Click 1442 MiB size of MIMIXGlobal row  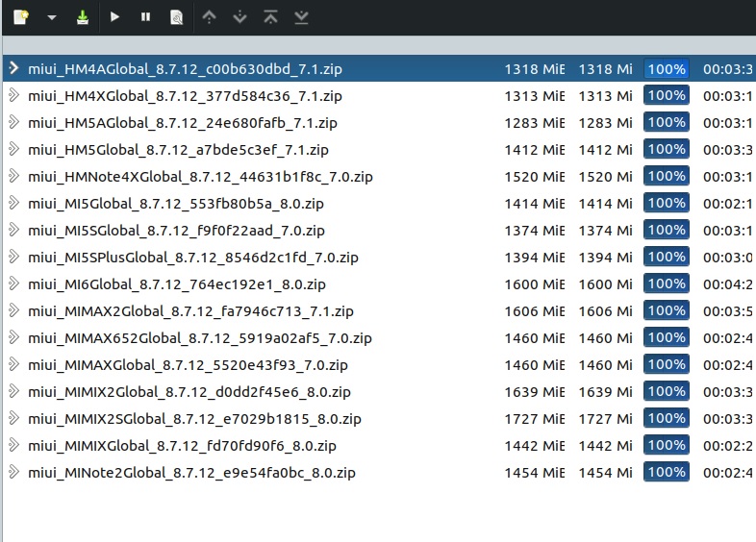(535, 446)
